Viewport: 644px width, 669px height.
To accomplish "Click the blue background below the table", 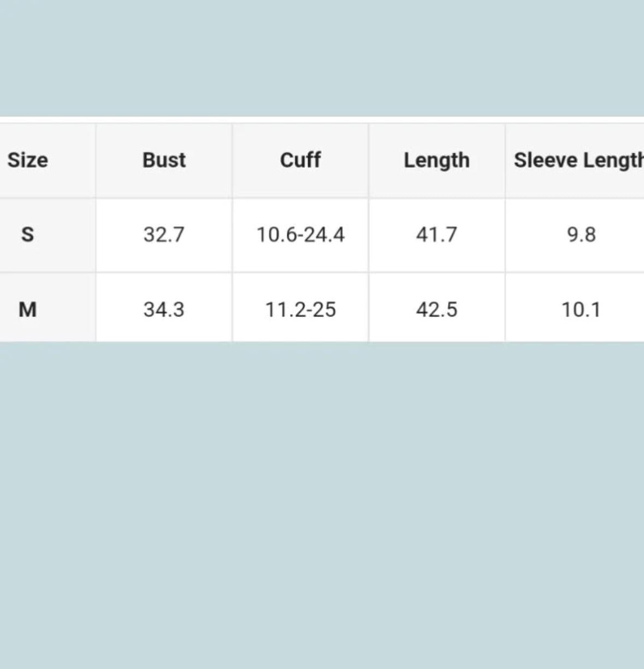I will pos(322,492).
